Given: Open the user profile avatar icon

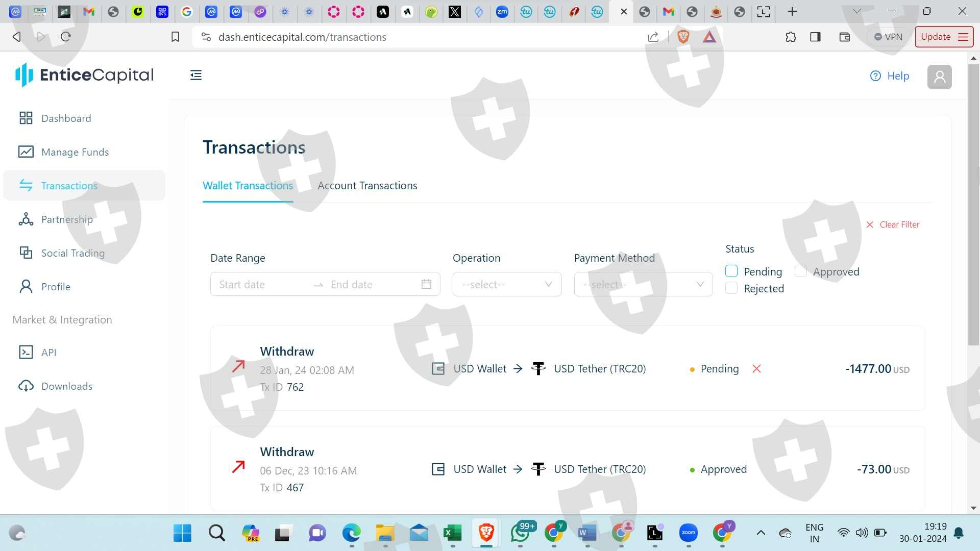Looking at the screenshot, I should (939, 77).
